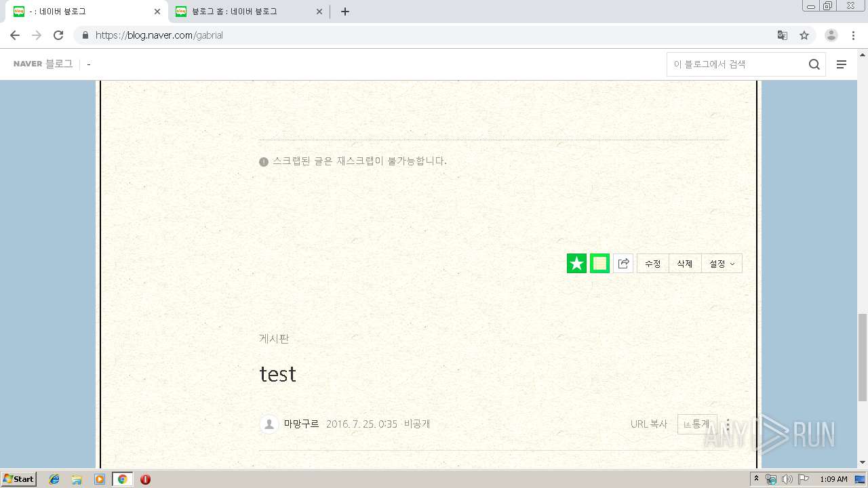The image size is (868, 488).
Task: Click the test post title
Action: click(x=278, y=374)
